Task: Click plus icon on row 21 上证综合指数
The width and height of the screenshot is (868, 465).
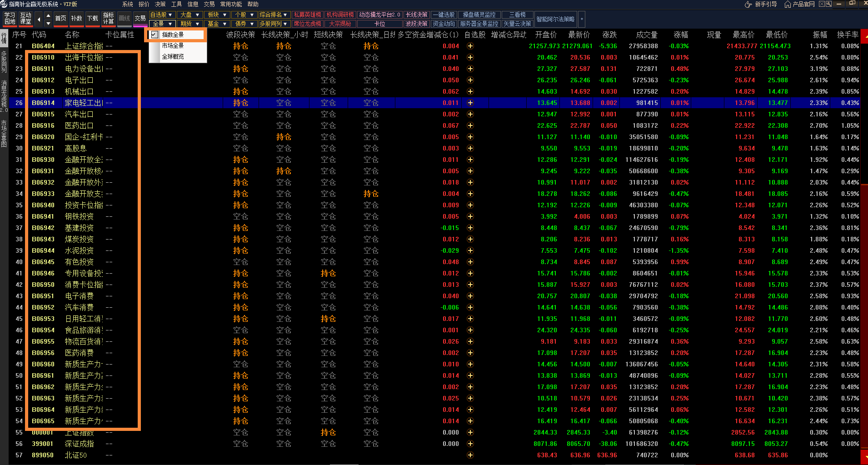Action: (x=470, y=46)
